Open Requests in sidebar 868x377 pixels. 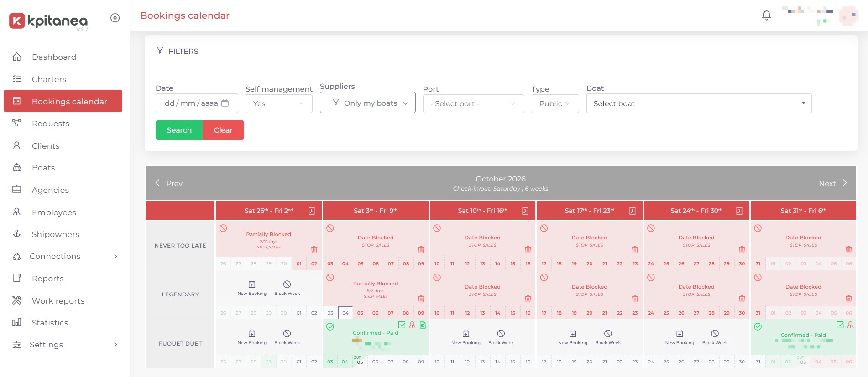pyautogui.click(x=63, y=124)
